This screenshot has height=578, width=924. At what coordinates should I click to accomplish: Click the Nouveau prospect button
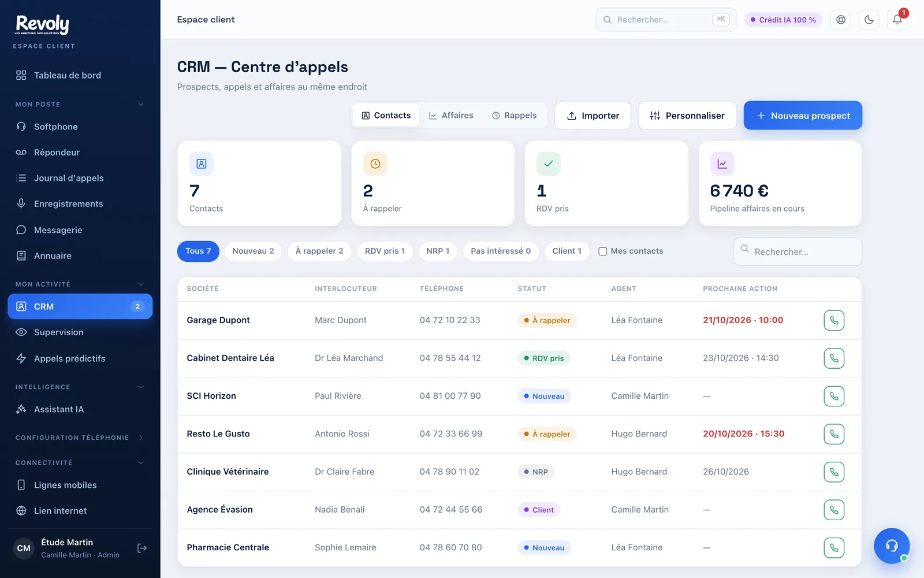tap(803, 116)
